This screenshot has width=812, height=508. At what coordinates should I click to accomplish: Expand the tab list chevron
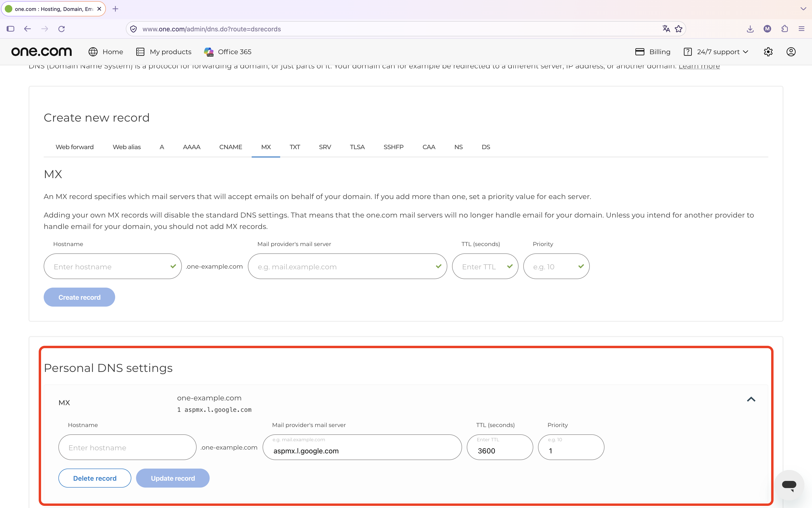[803, 9]
